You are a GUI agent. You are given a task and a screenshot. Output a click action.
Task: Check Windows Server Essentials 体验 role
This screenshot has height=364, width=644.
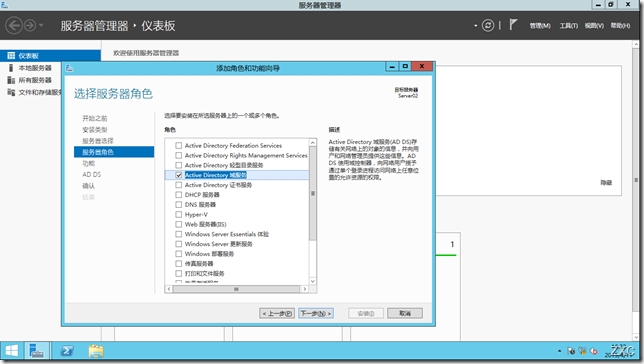178,234
